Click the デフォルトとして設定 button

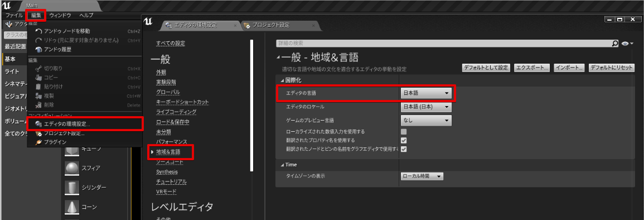click(x=486, y=68)
